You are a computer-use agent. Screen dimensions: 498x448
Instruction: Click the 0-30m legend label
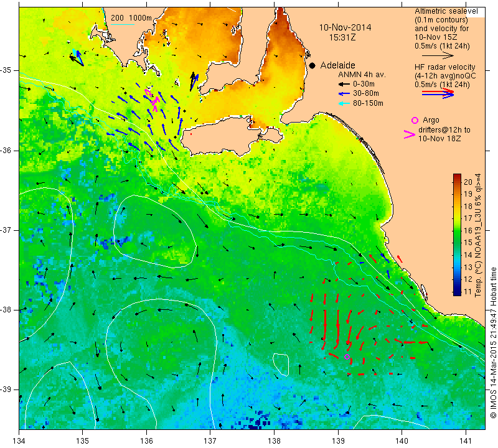(364, 84)
